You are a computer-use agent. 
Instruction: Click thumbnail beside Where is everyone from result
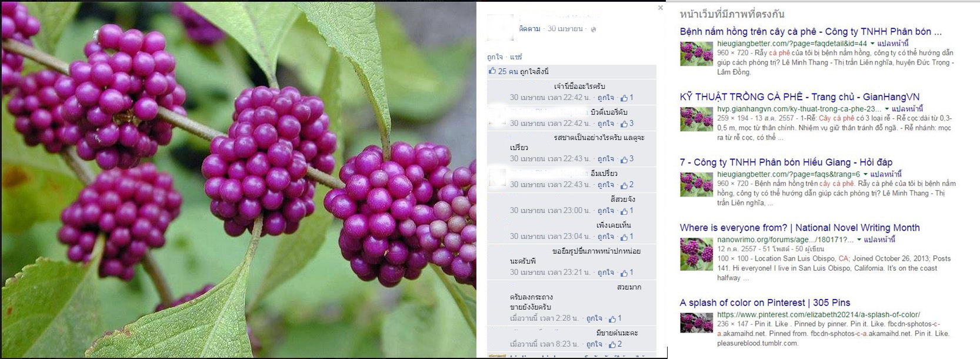click(696, 254)
